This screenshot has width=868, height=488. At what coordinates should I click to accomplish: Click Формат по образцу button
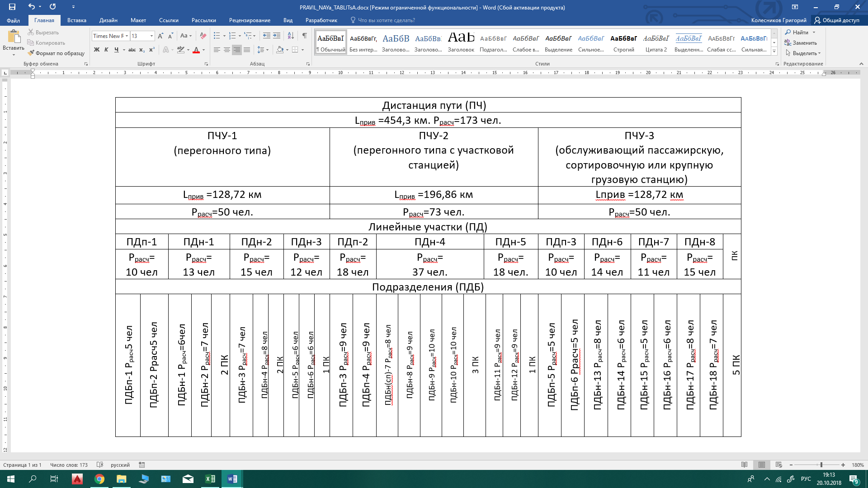point(56,53)
